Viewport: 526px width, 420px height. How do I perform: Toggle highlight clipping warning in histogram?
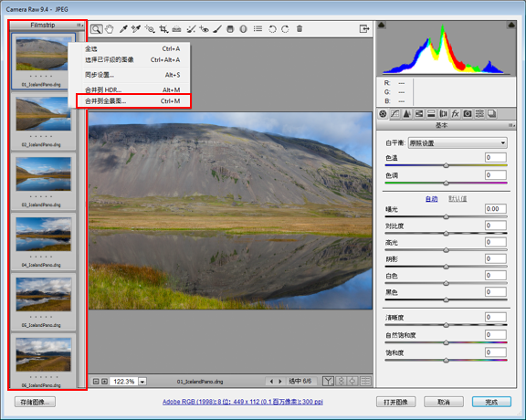[511, 26]
